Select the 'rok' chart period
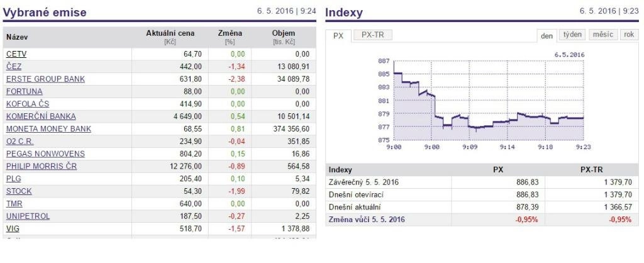 (629, 35)
